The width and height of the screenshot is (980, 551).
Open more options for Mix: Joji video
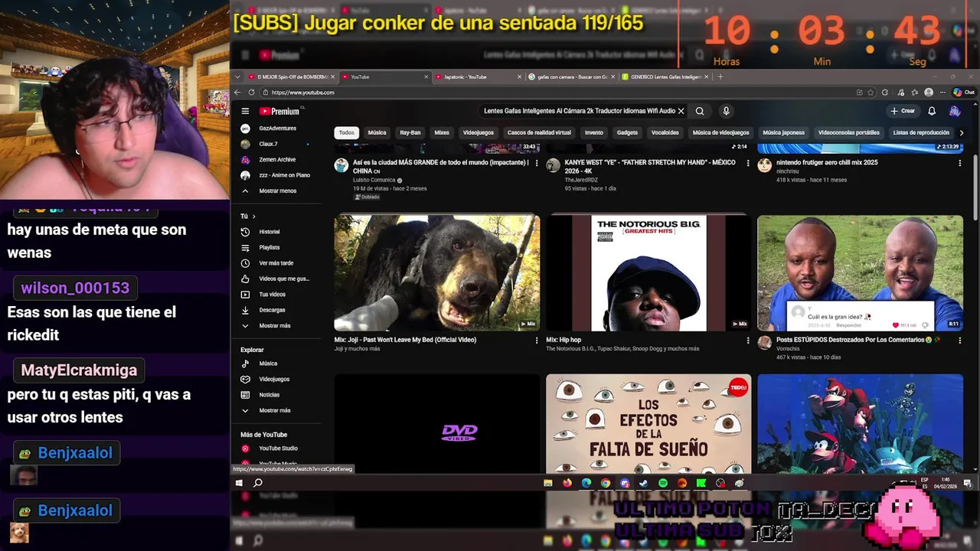coord(536,341)
